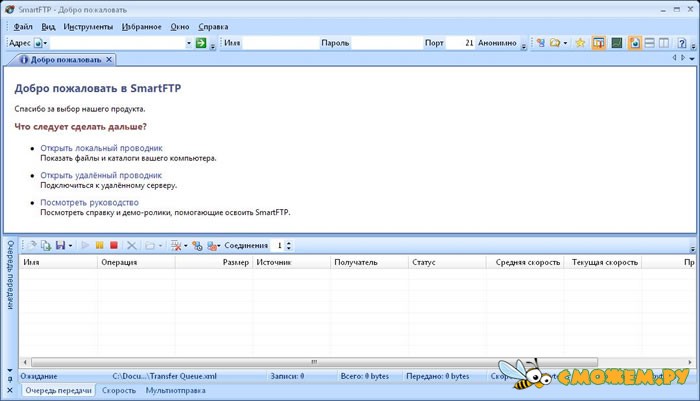Click Посмотреть руководство link
This screenshot has width=700, height=401.
89,202
